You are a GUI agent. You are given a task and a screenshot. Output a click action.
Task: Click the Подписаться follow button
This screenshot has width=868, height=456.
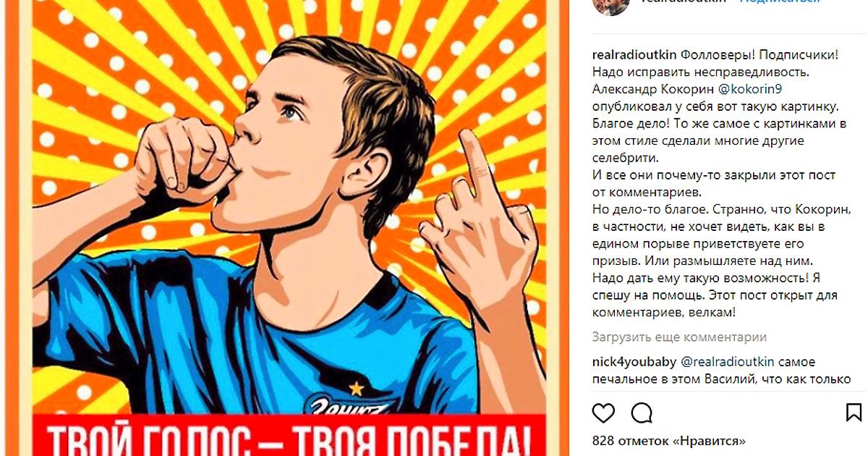point(779,2)
